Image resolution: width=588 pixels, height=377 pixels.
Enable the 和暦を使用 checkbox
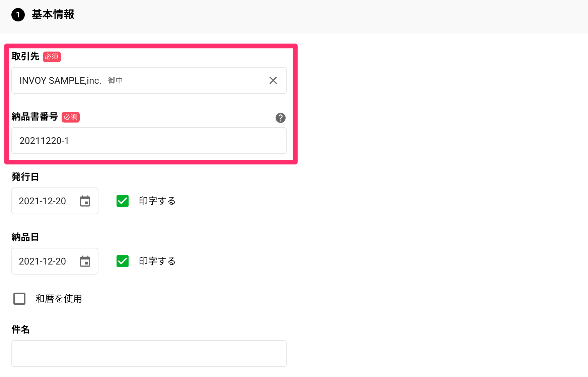point(19,299)
